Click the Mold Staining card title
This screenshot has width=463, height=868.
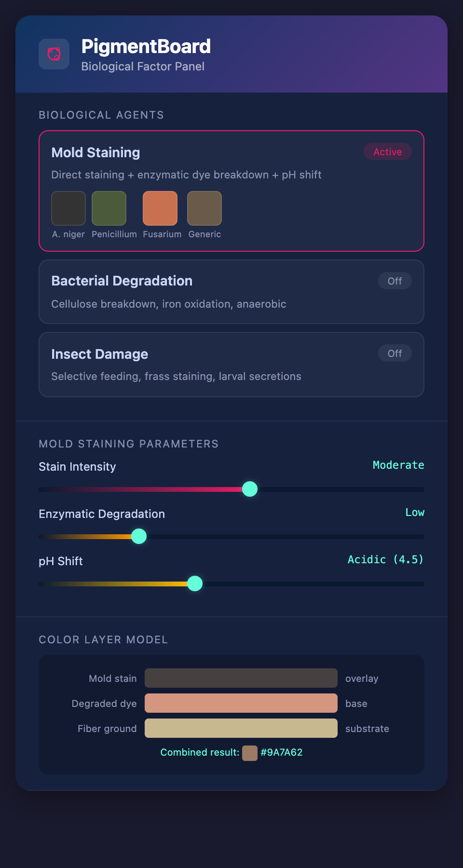tap(95, 153)
